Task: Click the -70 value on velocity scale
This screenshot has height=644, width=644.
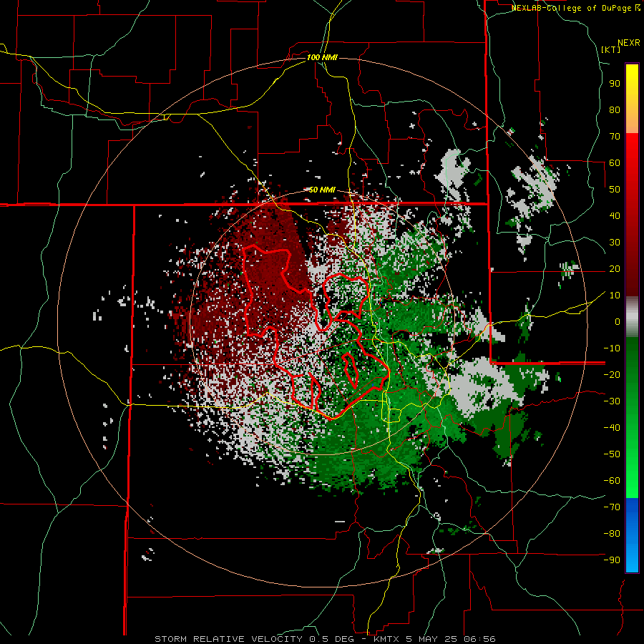Action: 612,507
